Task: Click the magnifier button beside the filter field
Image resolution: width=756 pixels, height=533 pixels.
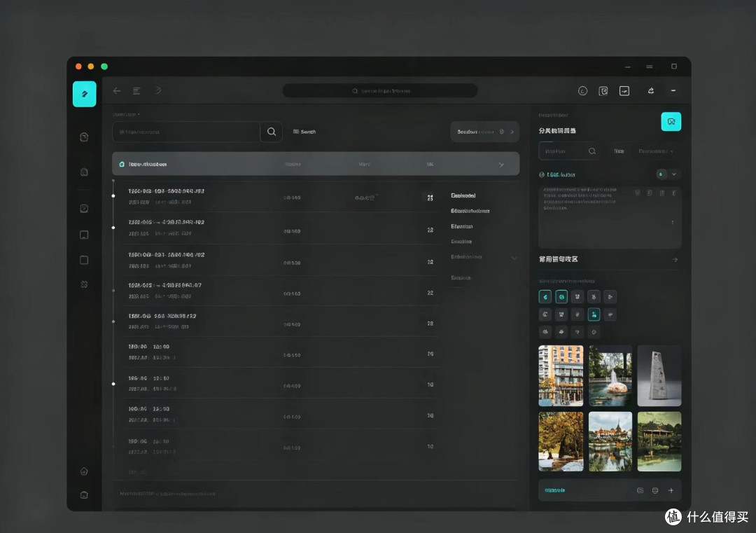Action: click(272, 132)
